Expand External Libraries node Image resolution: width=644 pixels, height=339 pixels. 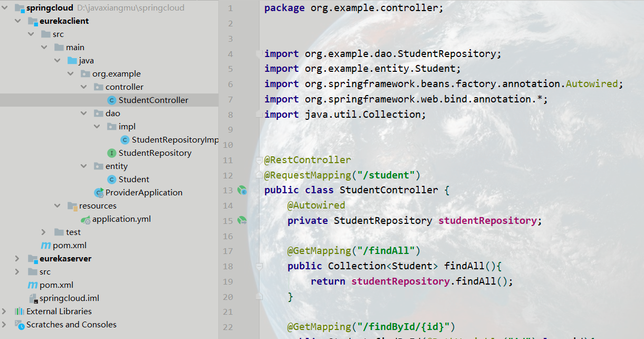[x=5, y=312]
